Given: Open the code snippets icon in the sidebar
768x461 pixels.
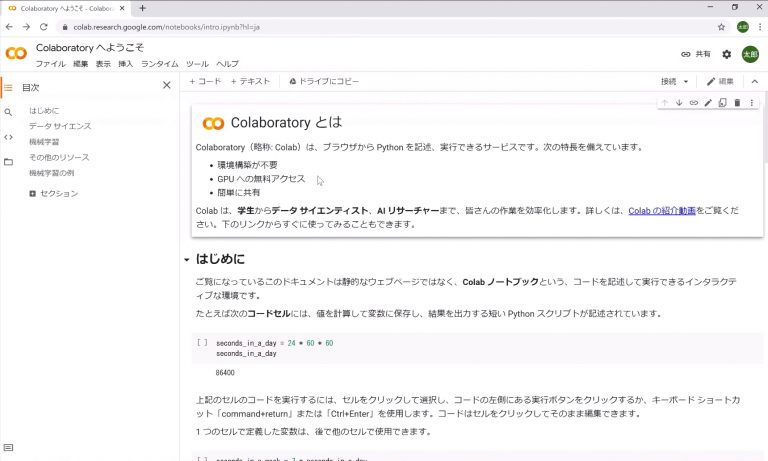Looking at the screenshot, I should click(x=8, y=137).
